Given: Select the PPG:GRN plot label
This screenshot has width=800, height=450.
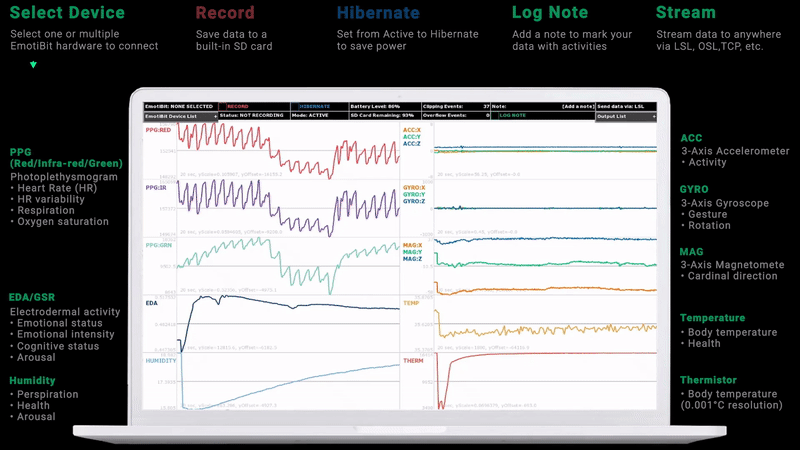Looking at the screenshot, I should 159,245.
